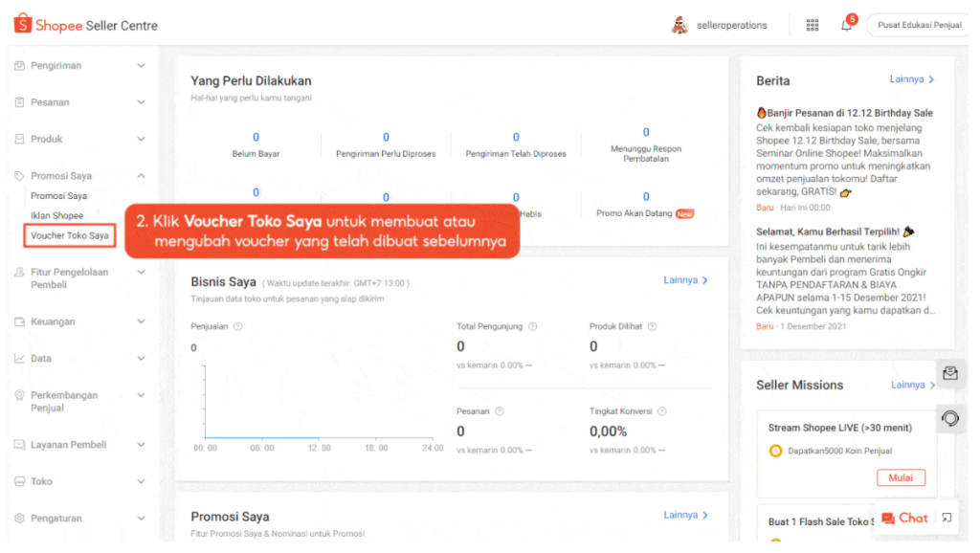Click Lainnya link in Promosi Saya section
This screenshot has width=980, height=553.
click(685, 516)
